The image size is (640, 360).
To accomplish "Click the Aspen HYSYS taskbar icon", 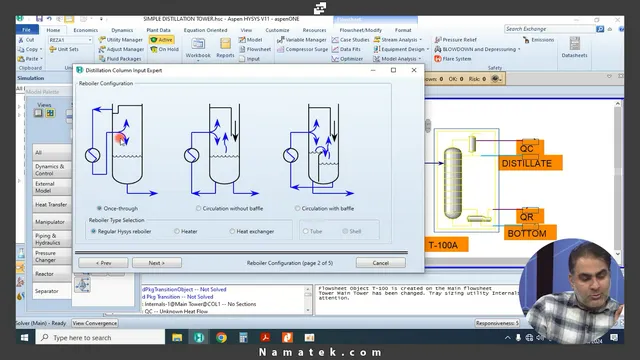I will 199,338.
